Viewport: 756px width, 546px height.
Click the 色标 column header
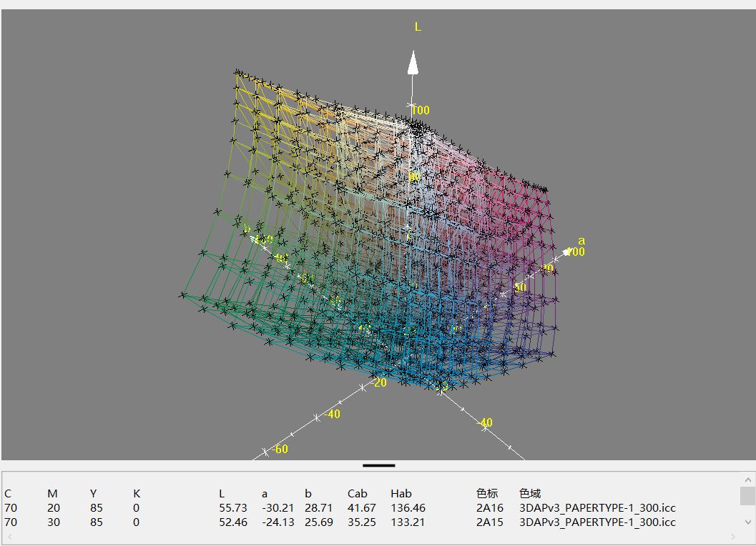click(x=487, y=493)
